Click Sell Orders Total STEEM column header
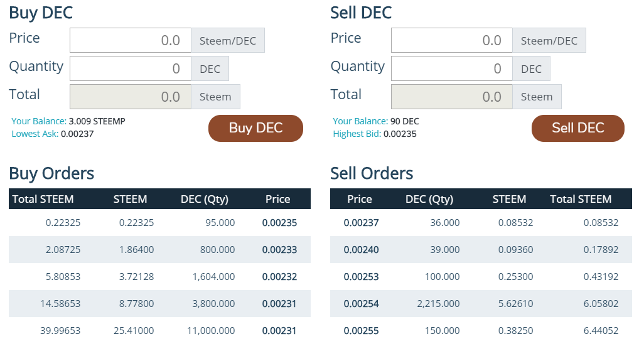The height and width of the screenshot is (339, 644). click(581, 199)
